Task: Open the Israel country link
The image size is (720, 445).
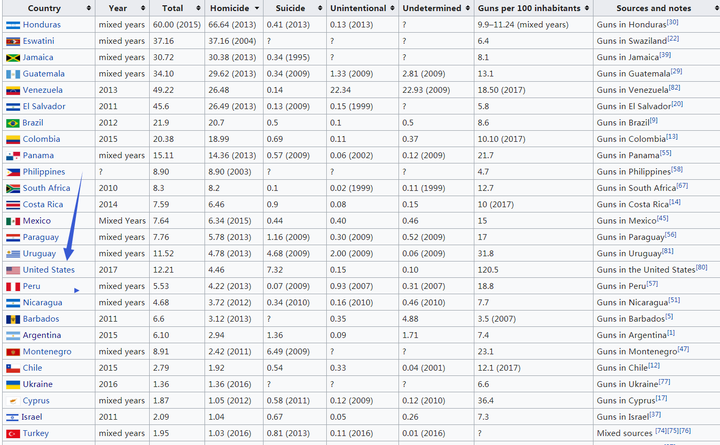Action: [x=32, y=417]
